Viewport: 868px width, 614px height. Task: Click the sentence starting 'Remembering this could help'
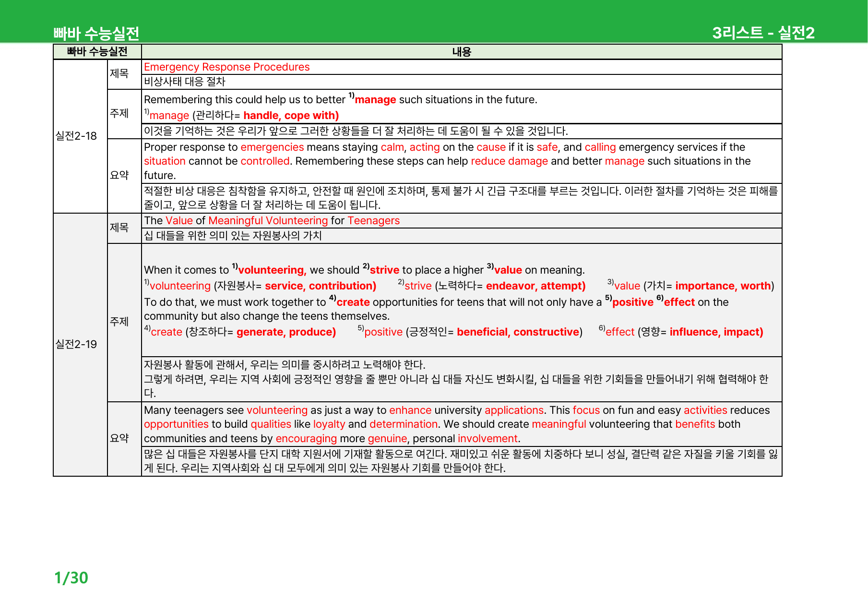coord(341,99)
